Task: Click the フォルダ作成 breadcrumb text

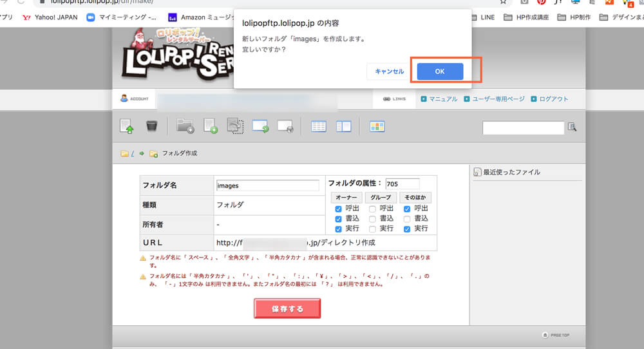Action: (x=180, y=153)
